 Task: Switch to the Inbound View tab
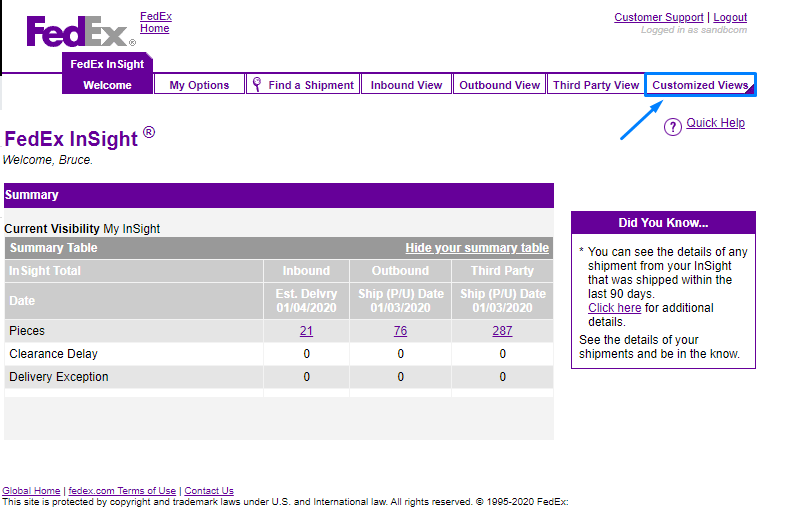pyautogui.click(x=406, y=85)
